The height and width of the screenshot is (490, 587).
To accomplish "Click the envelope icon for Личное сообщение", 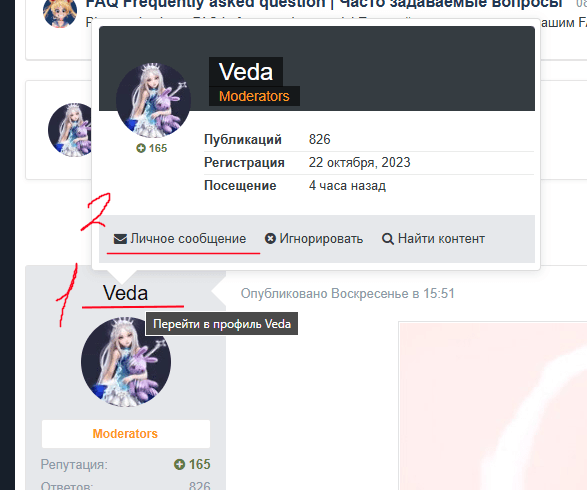I will tap(120, 239).
